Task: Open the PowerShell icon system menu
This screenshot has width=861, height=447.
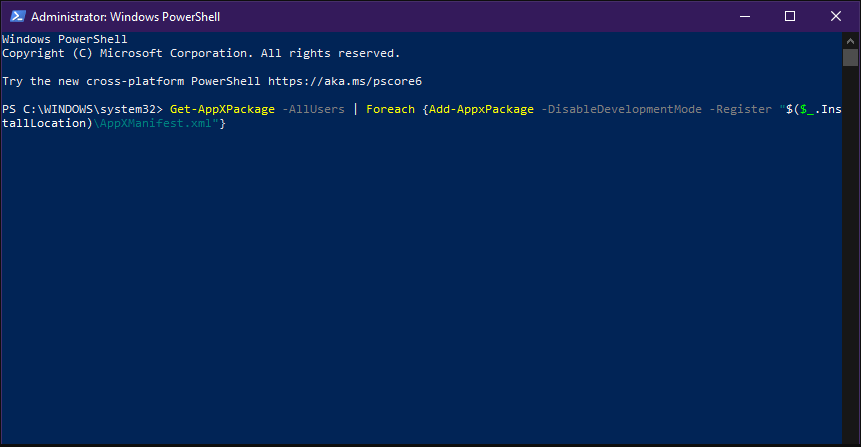Action: click(x=18, y=16)
